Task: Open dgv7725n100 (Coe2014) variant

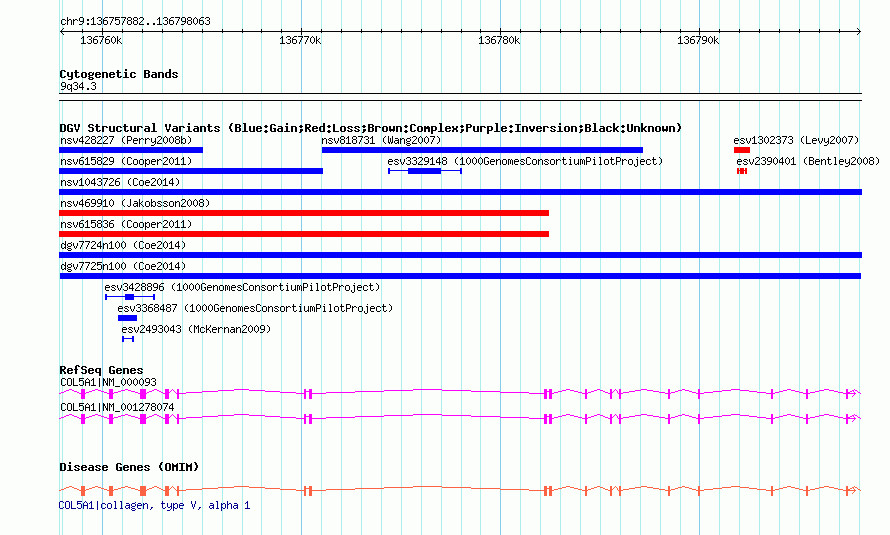Action: point(123,266)
